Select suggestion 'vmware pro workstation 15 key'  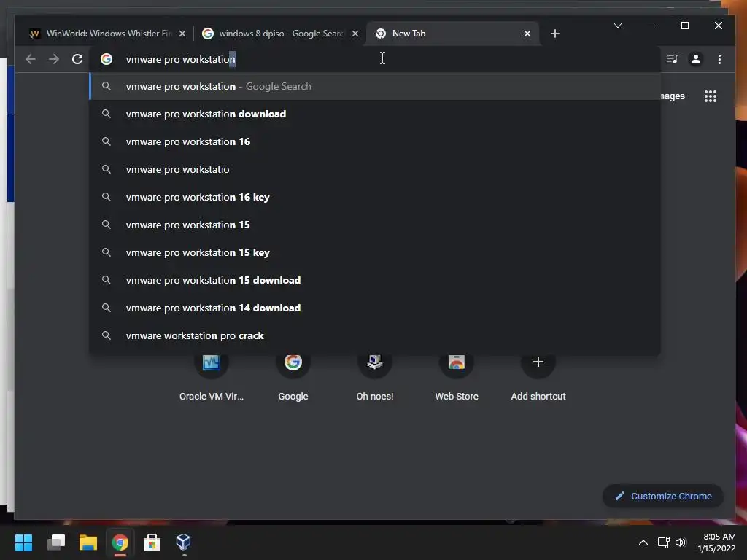click(374, 252)
